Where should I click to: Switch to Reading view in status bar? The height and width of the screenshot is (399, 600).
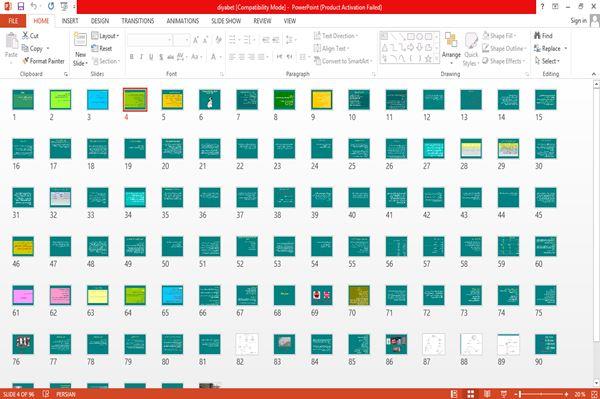click(x=487, y=394)
